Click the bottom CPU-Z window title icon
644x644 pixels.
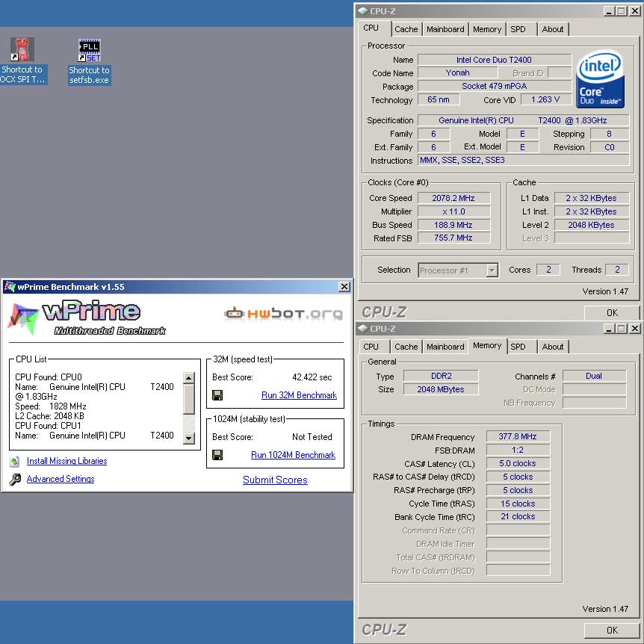tap(362, 328)
